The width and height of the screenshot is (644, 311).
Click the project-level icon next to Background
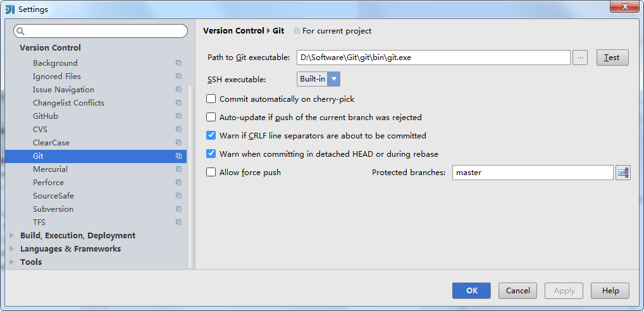178,63
